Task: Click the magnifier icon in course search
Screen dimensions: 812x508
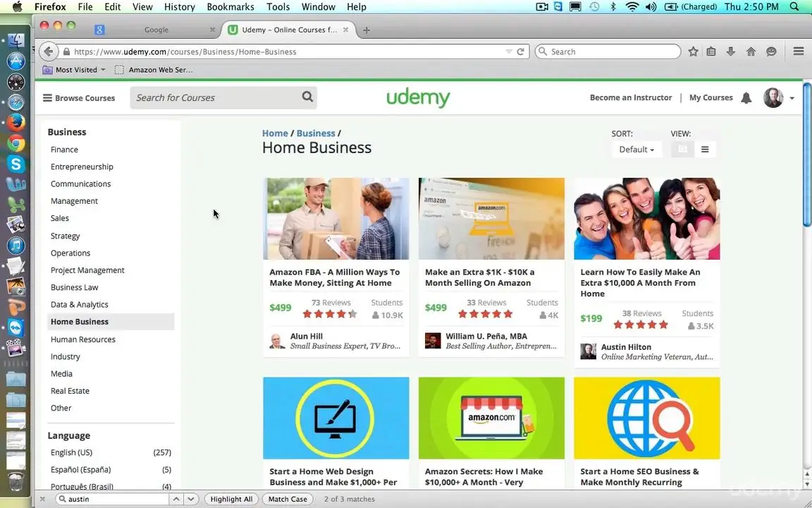Action: [x=307, y=97]
